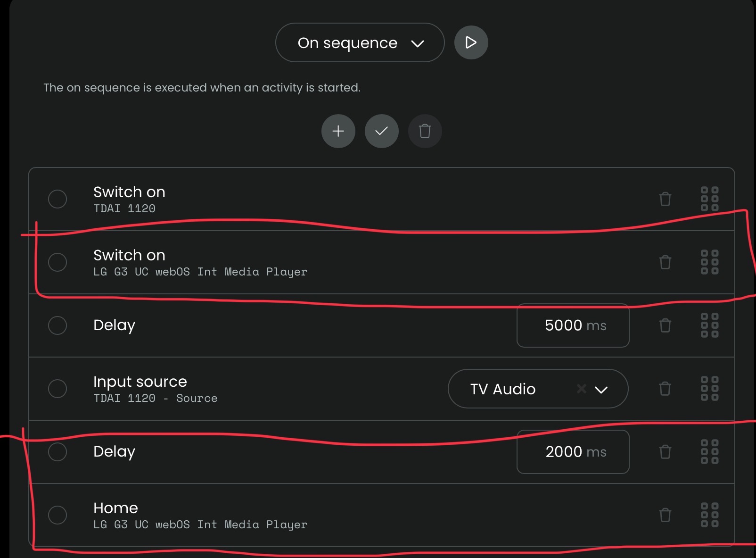Add a new step with plus icon

(x=338, y=131)
